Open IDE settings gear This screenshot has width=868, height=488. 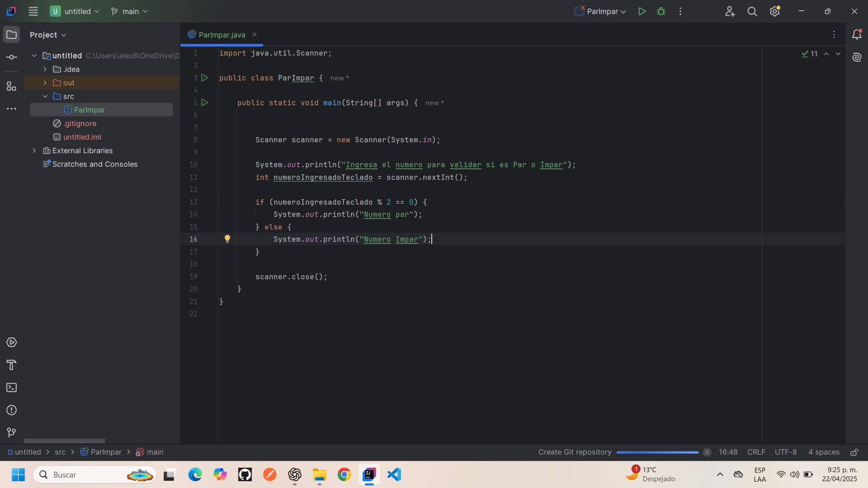[775, 11]
